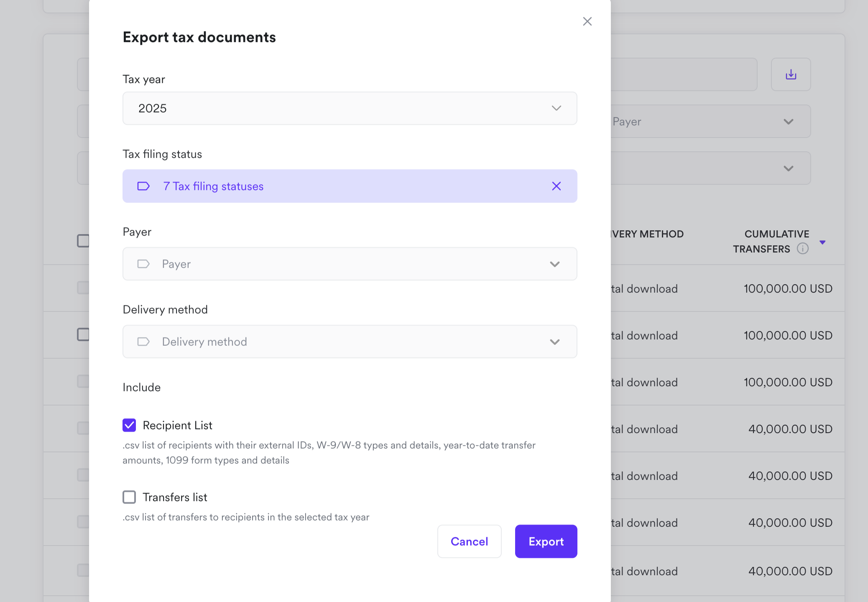
Task: Close the Export tax documents dialog
Action: point(587,21)
